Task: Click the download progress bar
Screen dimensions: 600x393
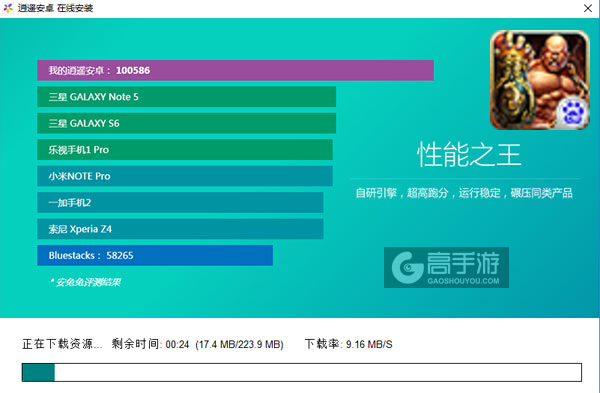Action: pyautogui.click(x=302, y=372)
